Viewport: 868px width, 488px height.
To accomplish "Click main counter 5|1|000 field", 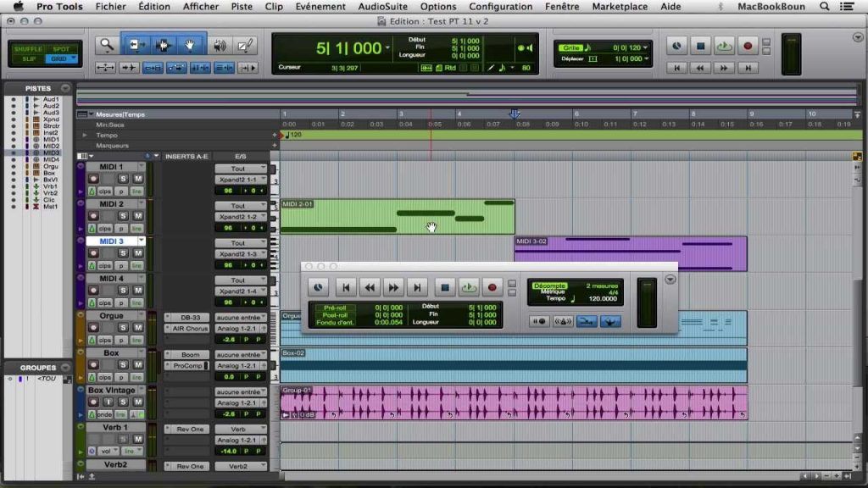I will (x=348, y=48).
